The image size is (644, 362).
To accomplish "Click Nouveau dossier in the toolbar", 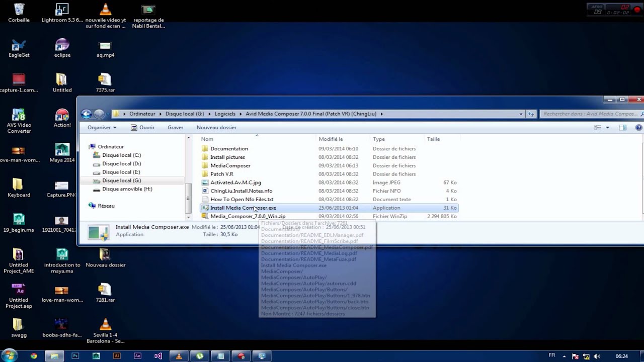I will (216, 128).
